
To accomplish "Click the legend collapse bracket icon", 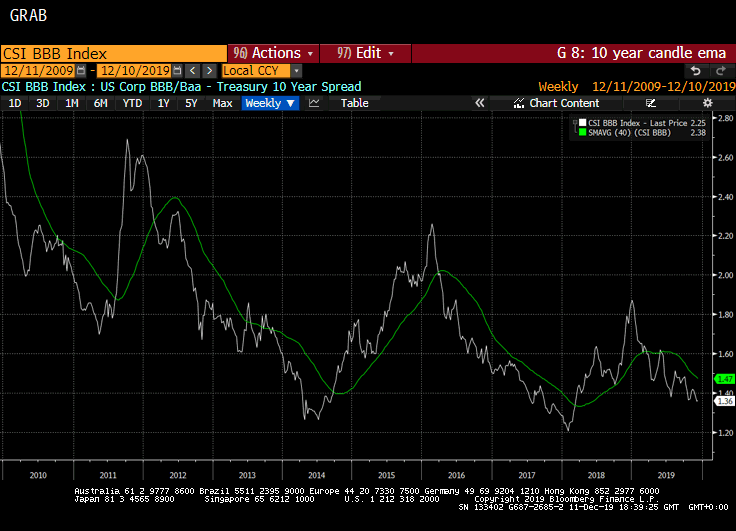I will [575, 126].
